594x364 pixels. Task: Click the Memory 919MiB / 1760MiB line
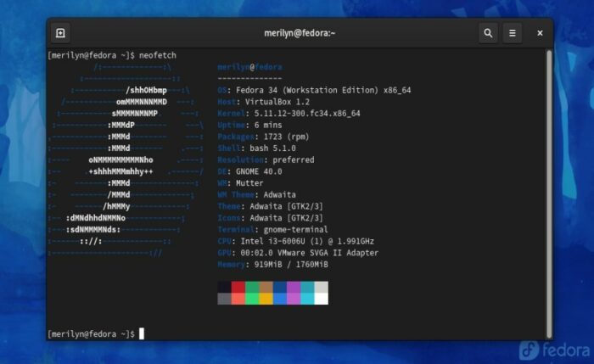tap(272, 265)
